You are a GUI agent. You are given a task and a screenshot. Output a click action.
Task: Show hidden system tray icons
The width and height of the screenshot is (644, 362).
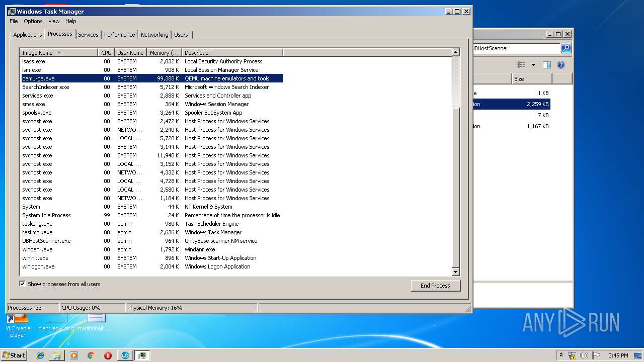point(561,355)
